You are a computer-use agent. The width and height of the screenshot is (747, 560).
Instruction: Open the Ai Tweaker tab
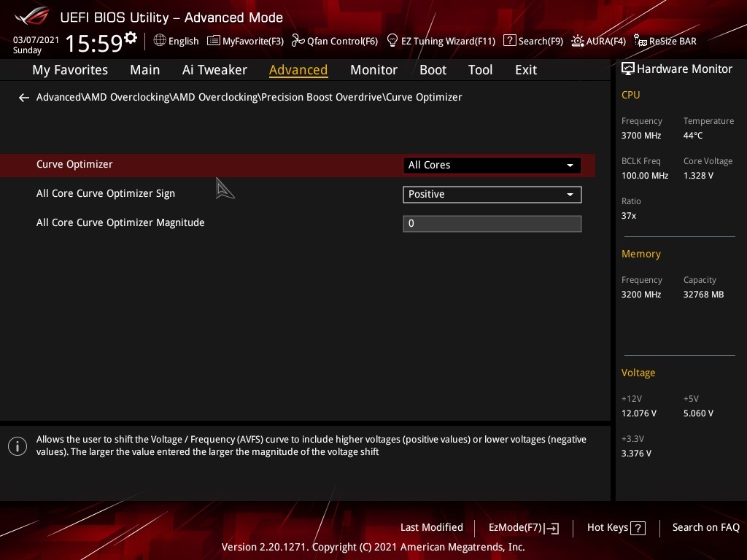[214, 70]
